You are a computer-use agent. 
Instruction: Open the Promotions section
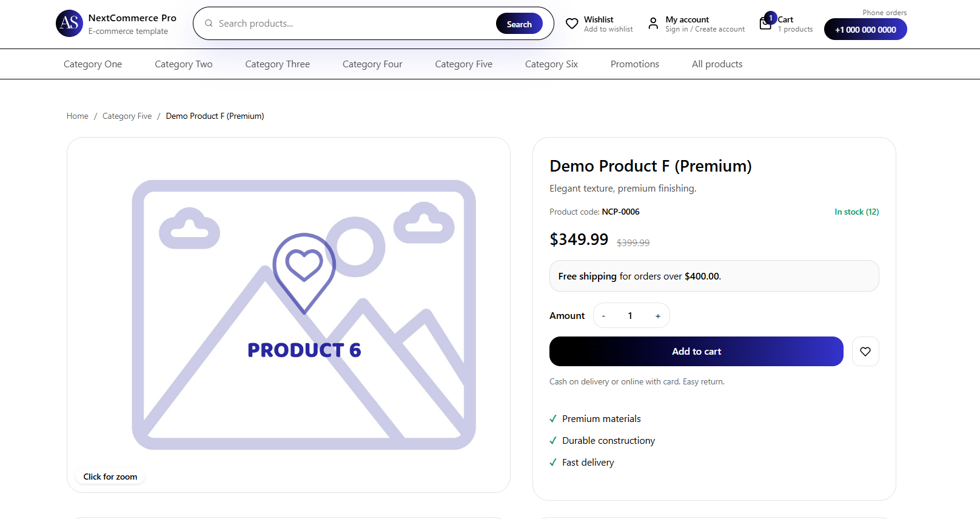(x=634, y=64)
